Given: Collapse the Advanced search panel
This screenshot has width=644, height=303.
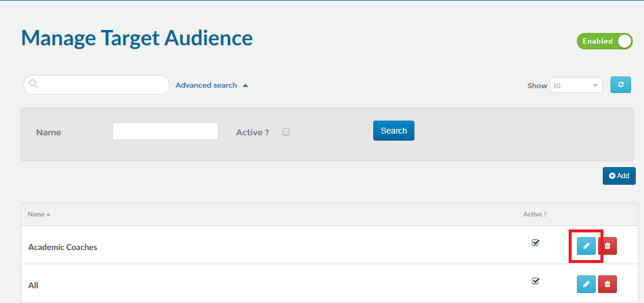Looking at the screenshot, I should pos(245,85).
